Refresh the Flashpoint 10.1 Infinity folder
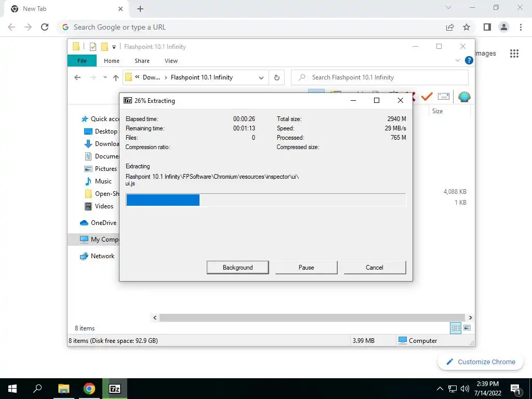 [x=277, y=78]
